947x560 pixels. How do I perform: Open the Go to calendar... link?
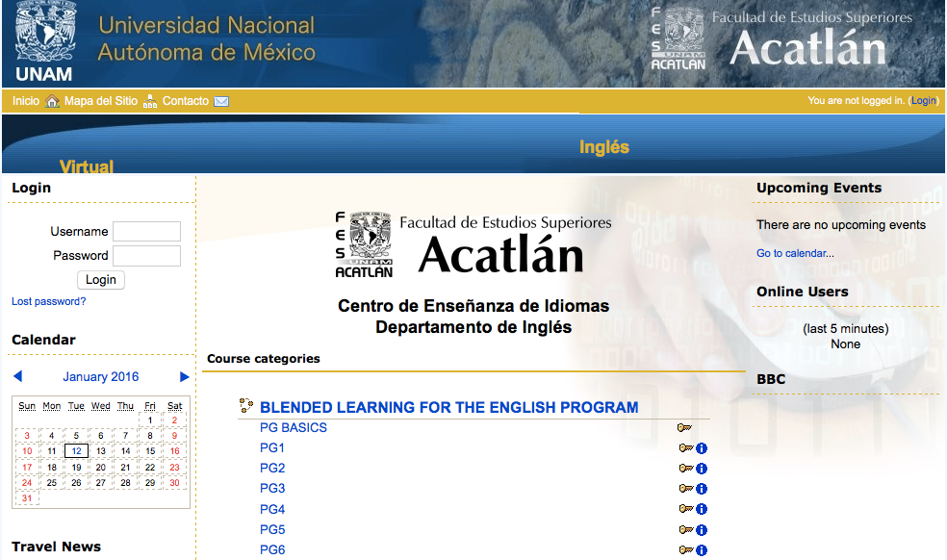795,253
